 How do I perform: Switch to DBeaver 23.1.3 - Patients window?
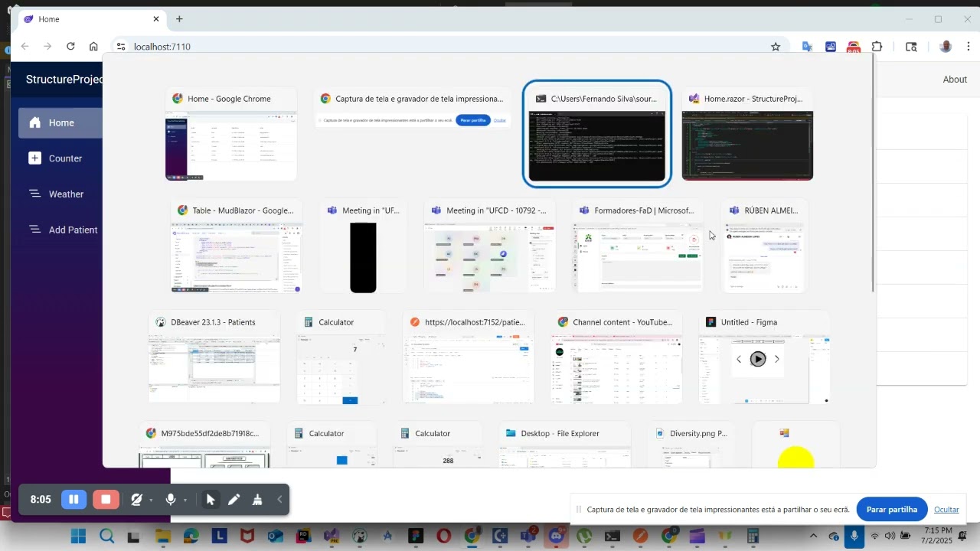click(x=214, y=357)
